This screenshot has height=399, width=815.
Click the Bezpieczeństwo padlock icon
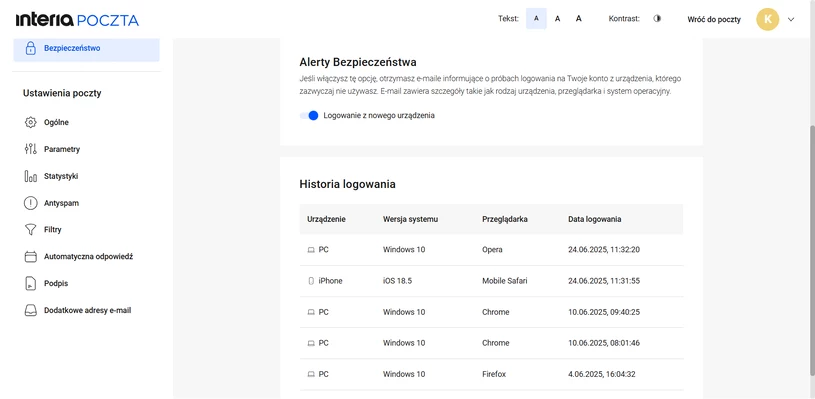(31, 48)
